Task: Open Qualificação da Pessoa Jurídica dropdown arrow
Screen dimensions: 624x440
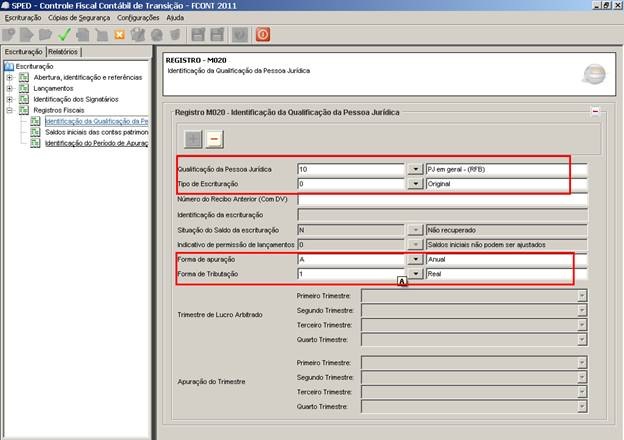Action: coord(415,169)
